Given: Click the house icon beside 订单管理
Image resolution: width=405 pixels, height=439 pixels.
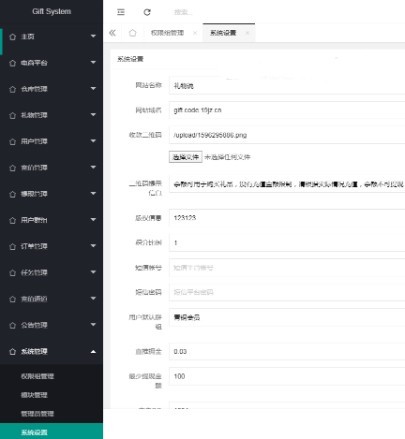Looking at the screenshot, I should (13, 247).
